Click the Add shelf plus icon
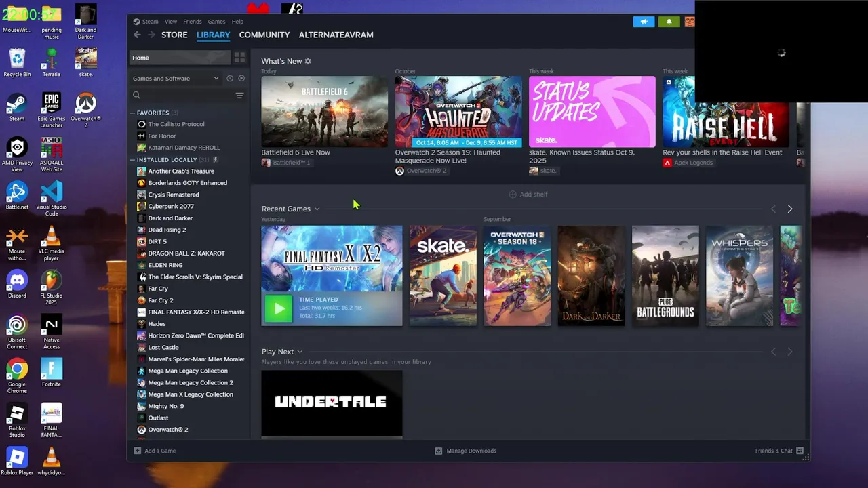Viewport: 868px width, 488px height. click(513, 195)
